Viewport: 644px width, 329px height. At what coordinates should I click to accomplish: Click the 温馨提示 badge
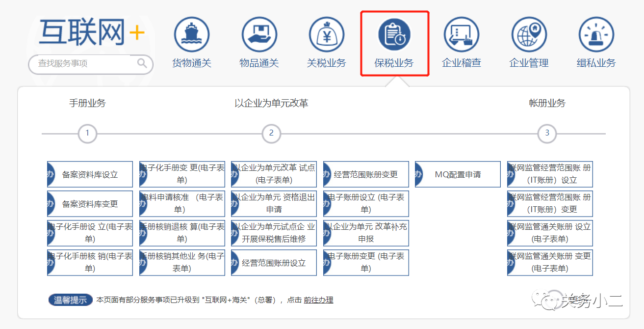tap(71, 300)
